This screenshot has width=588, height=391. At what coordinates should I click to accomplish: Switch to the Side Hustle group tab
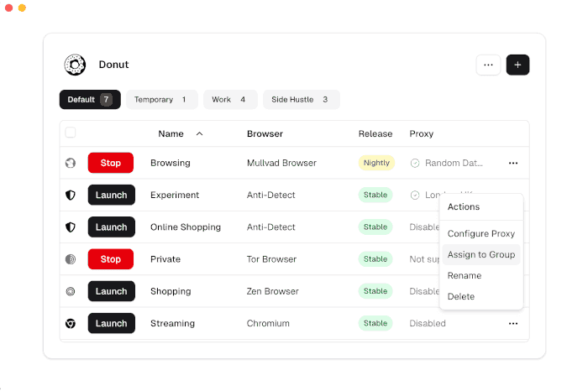tap(302, 100)
